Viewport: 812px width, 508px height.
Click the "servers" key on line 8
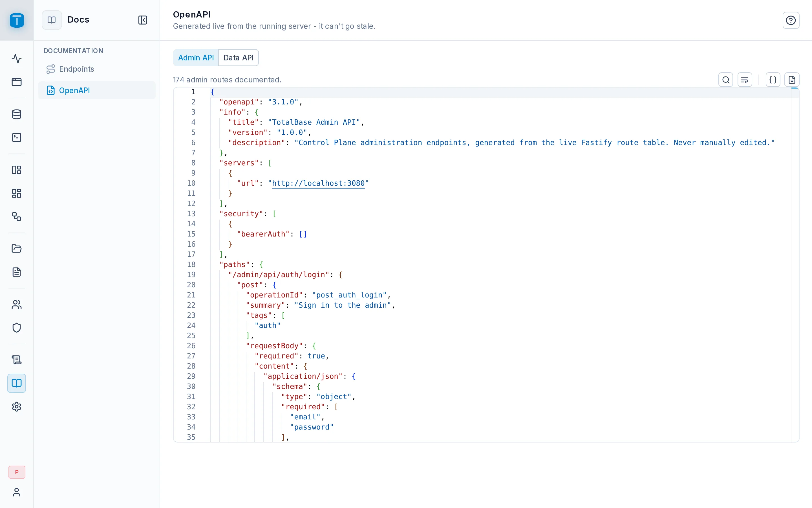[x=239, y=163]
